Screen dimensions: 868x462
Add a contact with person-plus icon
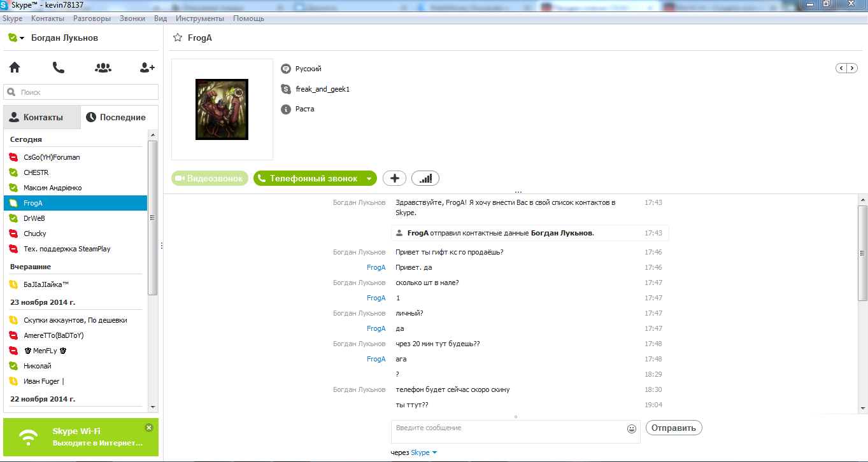(147, 67)
